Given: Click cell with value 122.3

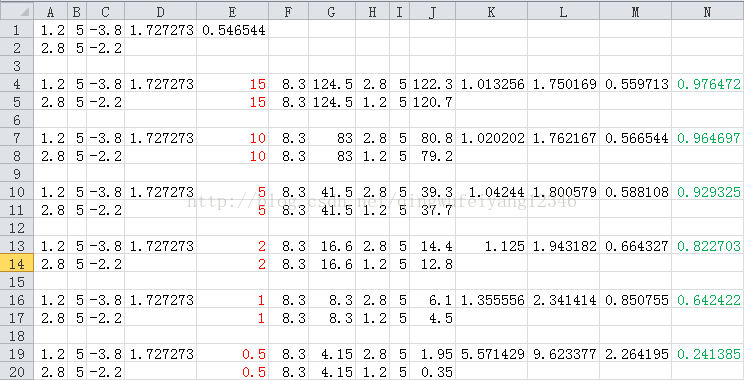Looking at the screenshot, I should [432, 84].
